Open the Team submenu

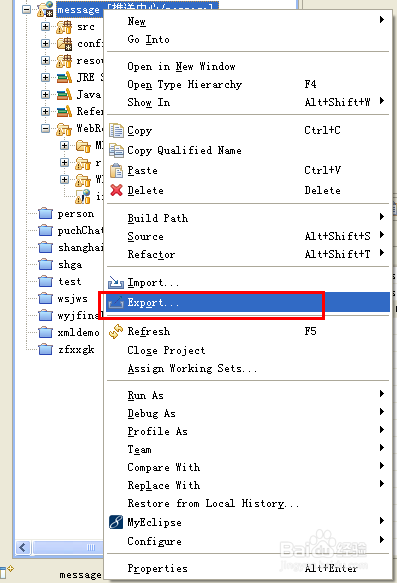click(248, 450)
